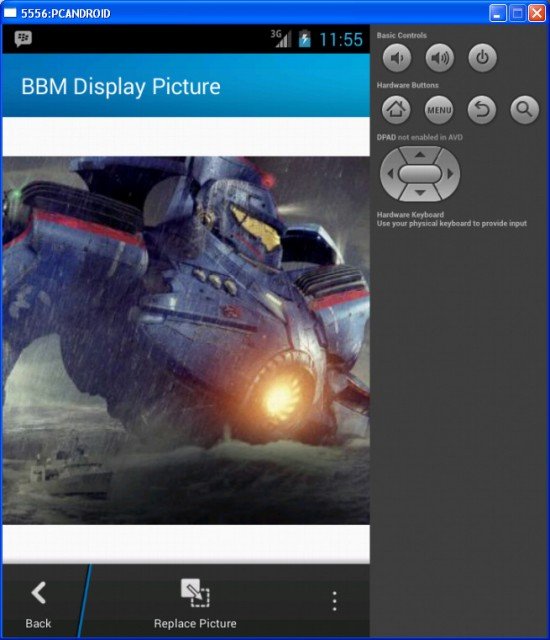This screenshot has height=640, width=550.
Task: Click the DPAD center button
Action: [420, 174]
